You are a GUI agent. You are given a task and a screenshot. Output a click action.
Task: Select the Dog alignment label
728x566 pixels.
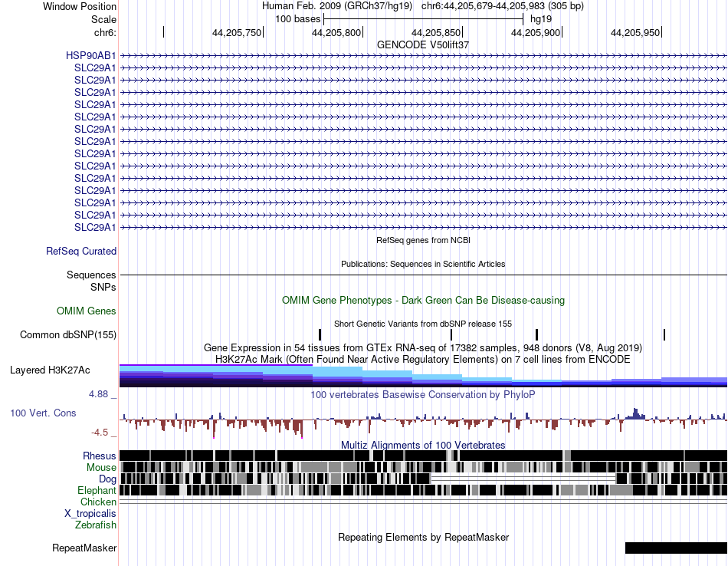click(x=107, y=479)
